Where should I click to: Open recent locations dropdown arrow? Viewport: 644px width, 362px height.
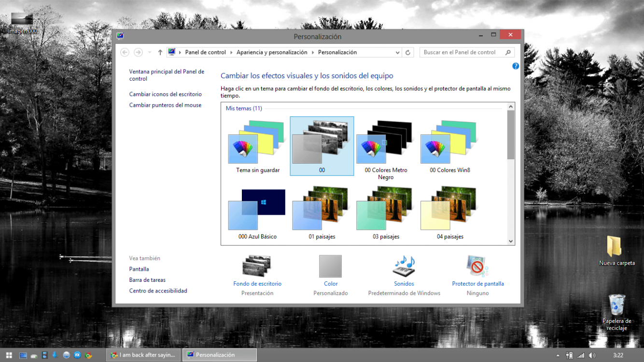click(150, 53)
